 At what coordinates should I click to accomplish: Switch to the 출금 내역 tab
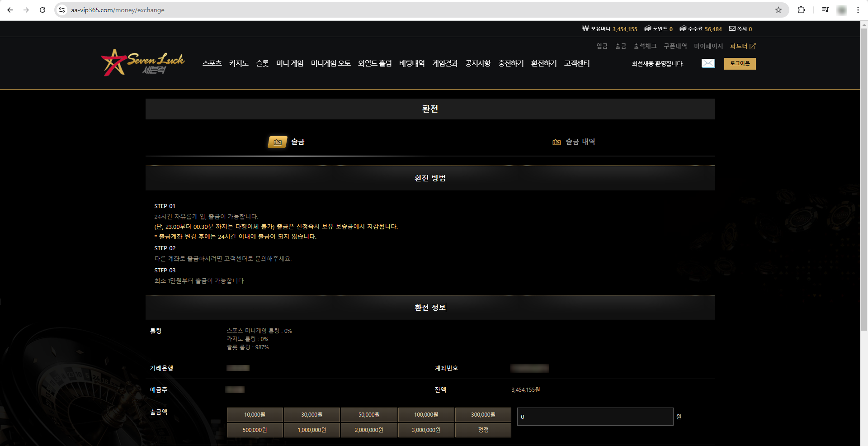tap(573, 142)
